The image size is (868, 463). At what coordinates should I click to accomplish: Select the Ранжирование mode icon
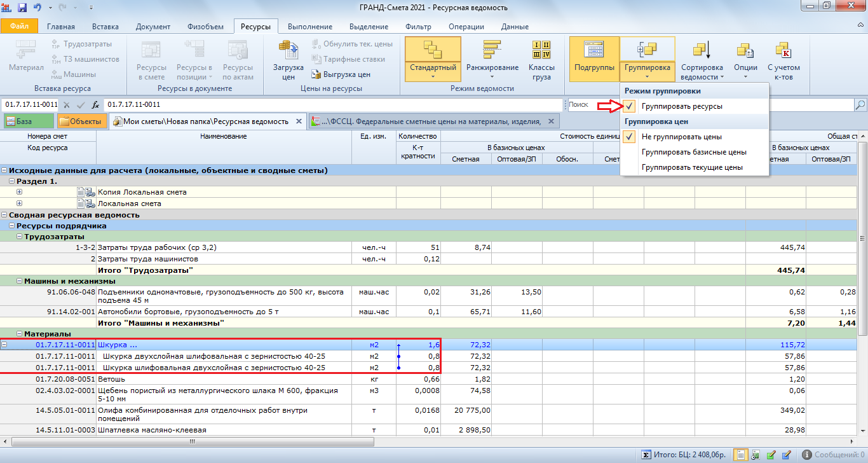click(492, 50)
